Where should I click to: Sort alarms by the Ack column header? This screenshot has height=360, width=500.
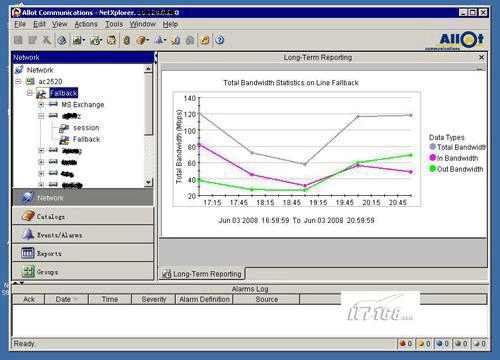(x=29, y=299)
